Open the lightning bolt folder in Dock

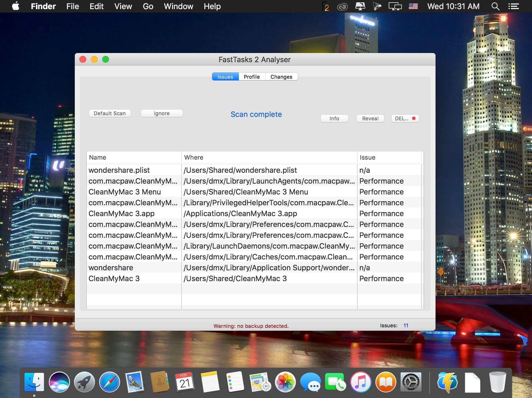(x=447, y=382)
